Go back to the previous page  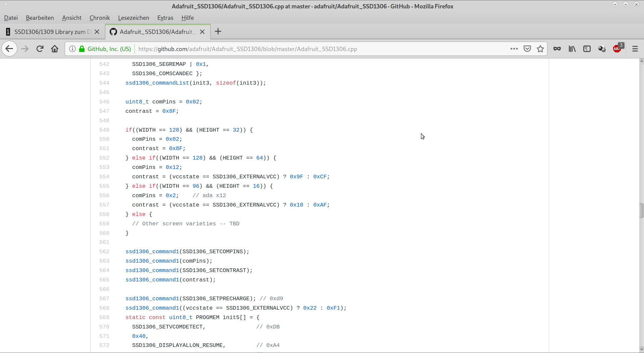coord(9,49)
